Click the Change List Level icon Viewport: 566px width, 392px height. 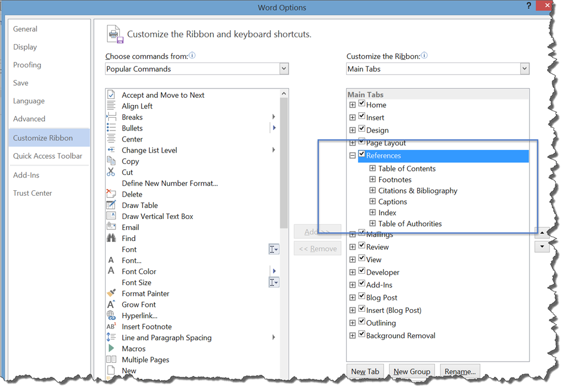(111, 150)
